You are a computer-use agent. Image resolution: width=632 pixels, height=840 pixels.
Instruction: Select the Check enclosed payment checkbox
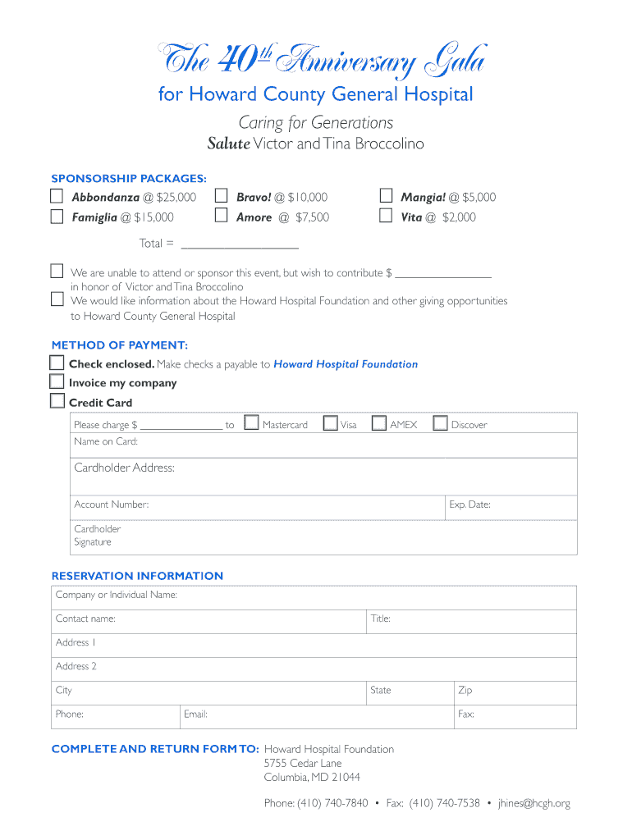[x=57, y=363]
